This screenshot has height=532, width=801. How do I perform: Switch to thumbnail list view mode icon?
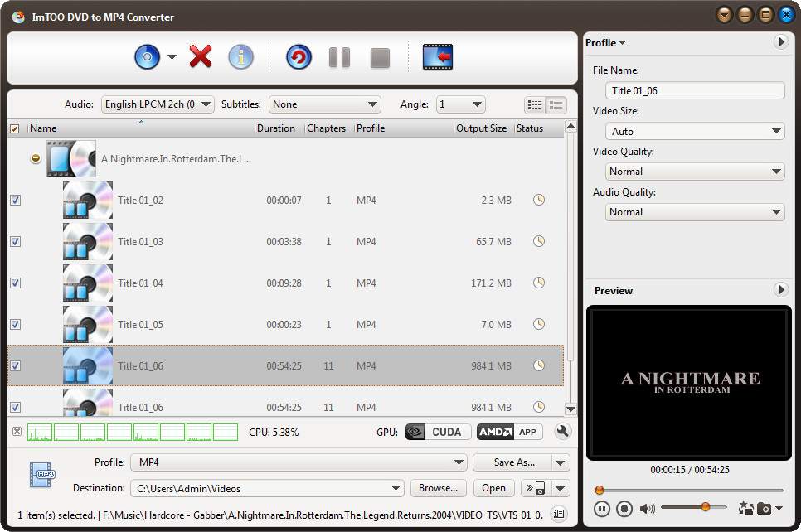[556, 105]
